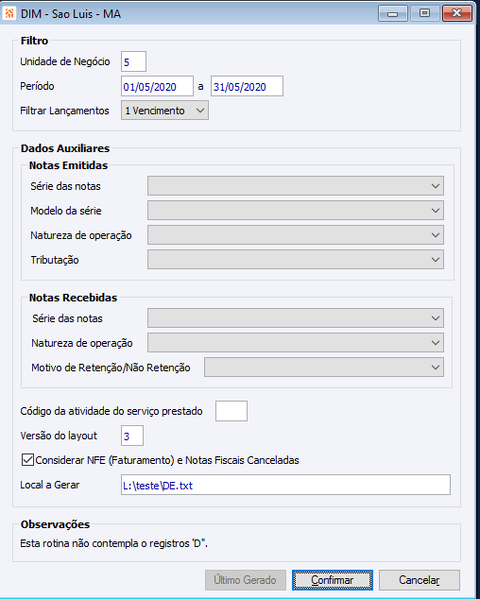Viewport: 480px width, 599px height.
Task: Click the period start date 01/05/2020
Action: pos(157,86)
